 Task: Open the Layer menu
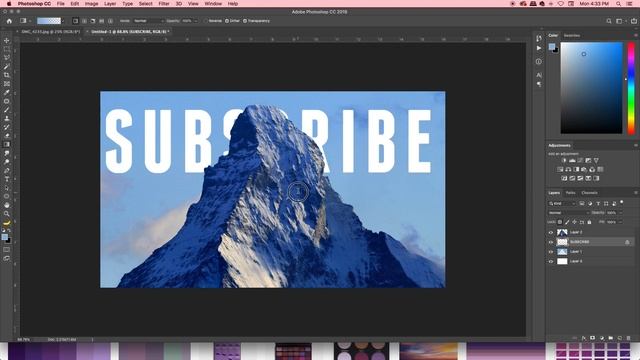click(110, 4)
